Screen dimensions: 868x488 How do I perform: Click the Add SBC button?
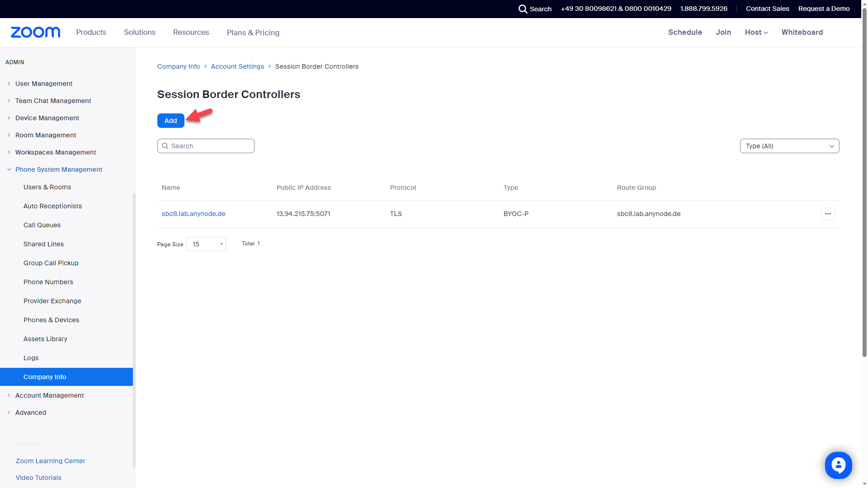click(170, 120)
